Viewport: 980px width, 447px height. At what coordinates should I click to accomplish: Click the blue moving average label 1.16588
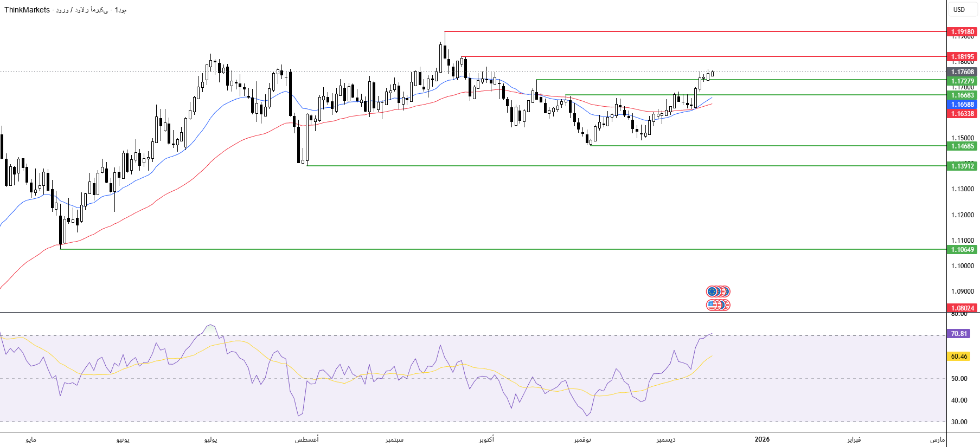tap(962, 105)
